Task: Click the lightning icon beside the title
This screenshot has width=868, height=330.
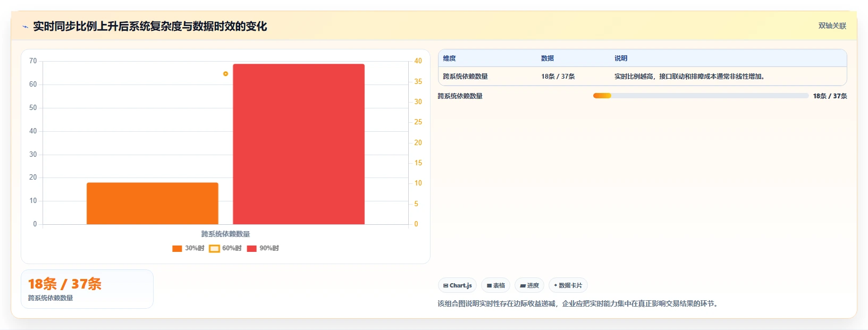Action: click(x=25, y=27)
